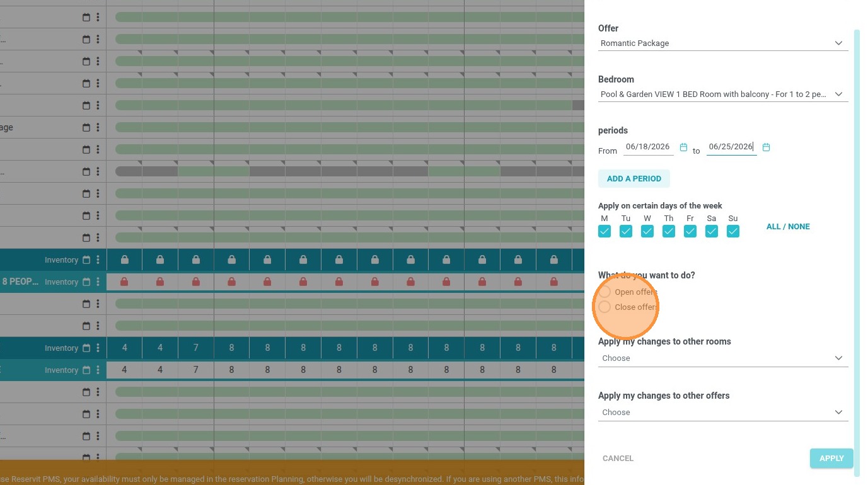
Task: Click To date field 06/25/2026
Action: click(x=731, y=147)
